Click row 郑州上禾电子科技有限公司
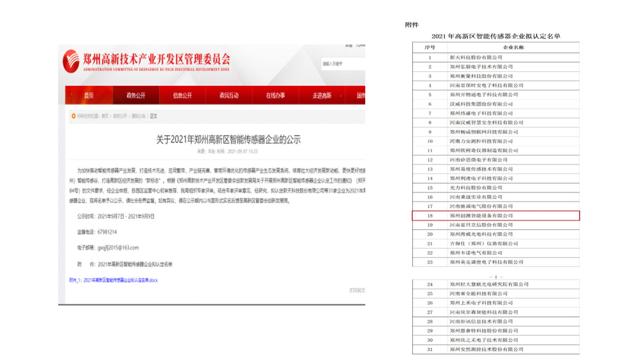This screenshot has height=362, width=644. click(496, 303)
